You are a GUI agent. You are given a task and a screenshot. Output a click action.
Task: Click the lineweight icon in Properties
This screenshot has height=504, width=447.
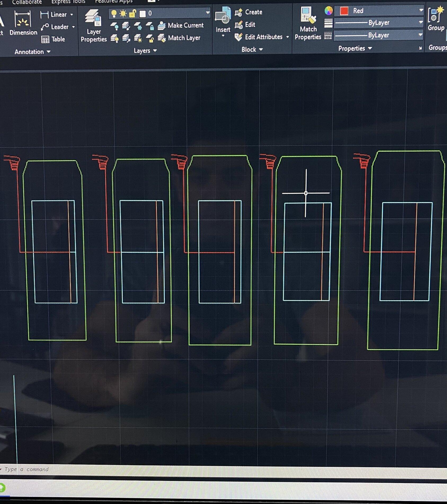(x=329, y=23)
